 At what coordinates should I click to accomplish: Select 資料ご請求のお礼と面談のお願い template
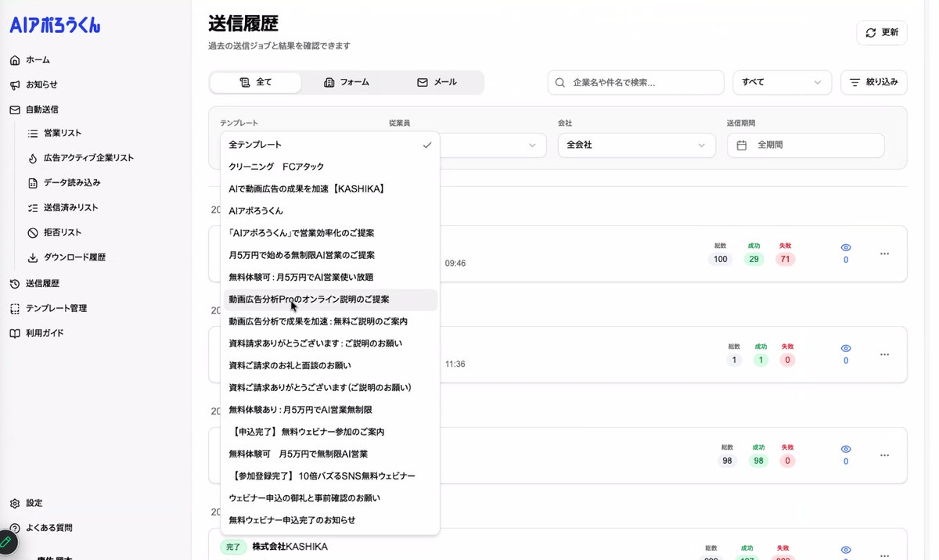pyautogui.click(x=329, y=365)
